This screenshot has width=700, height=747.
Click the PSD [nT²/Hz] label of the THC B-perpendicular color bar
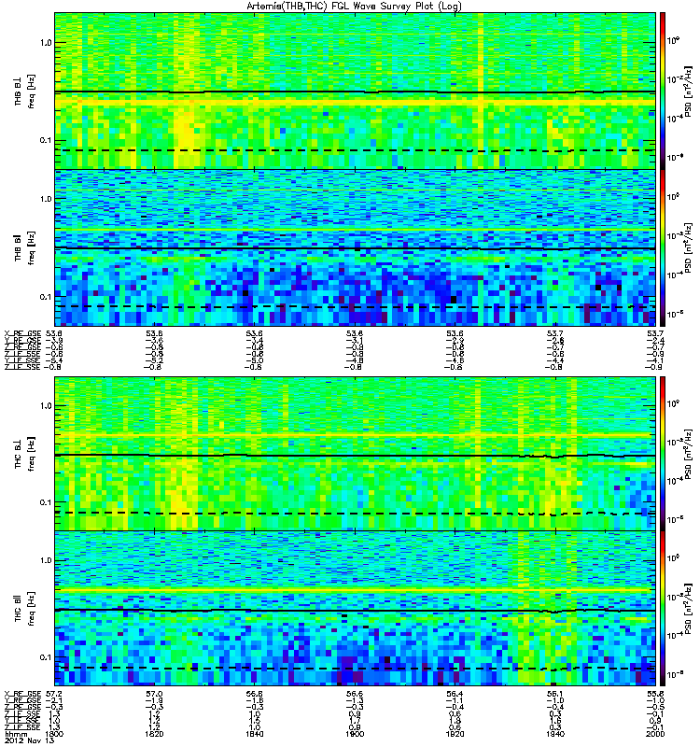click(689, 454)
